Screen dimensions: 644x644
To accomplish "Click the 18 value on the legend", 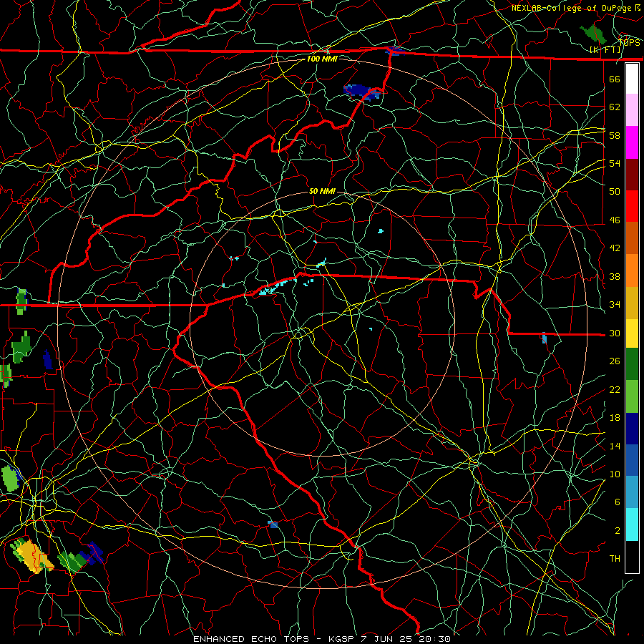I will coord(615,418).
